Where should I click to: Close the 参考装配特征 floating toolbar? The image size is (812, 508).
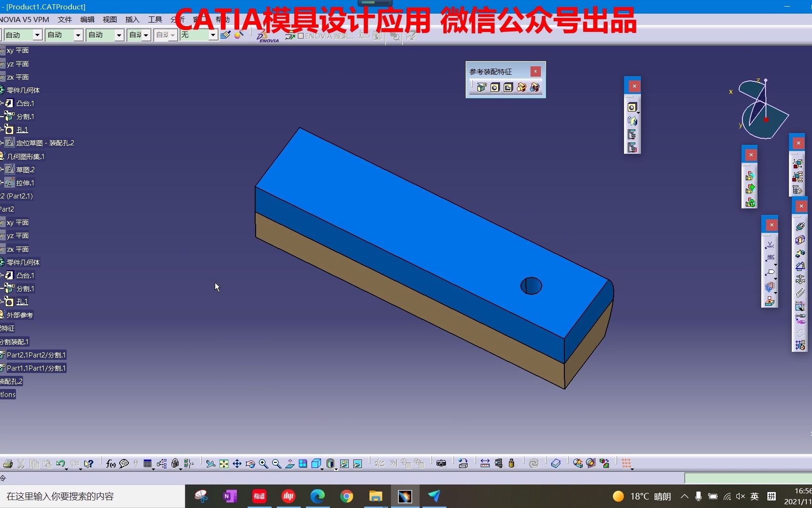point(535,71)
